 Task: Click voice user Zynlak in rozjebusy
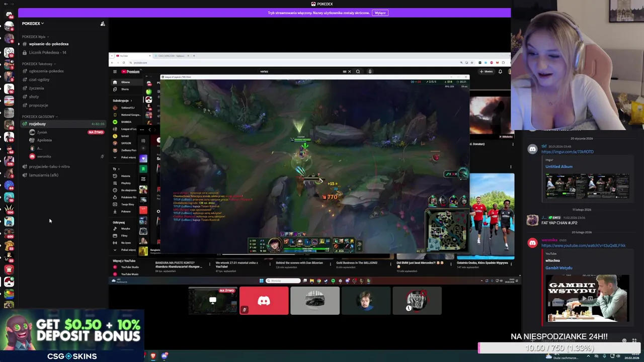pyautogui.click(x=42, y=132)
